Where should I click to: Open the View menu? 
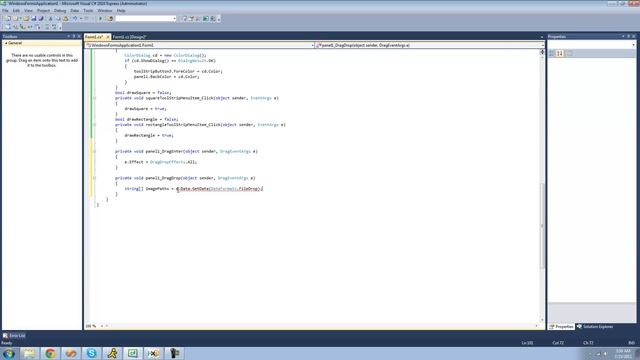point(28,11)
